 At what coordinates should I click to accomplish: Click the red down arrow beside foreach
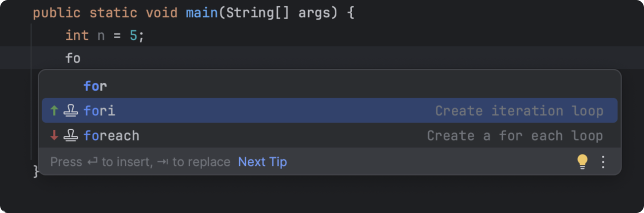click(x=54, y=136)
